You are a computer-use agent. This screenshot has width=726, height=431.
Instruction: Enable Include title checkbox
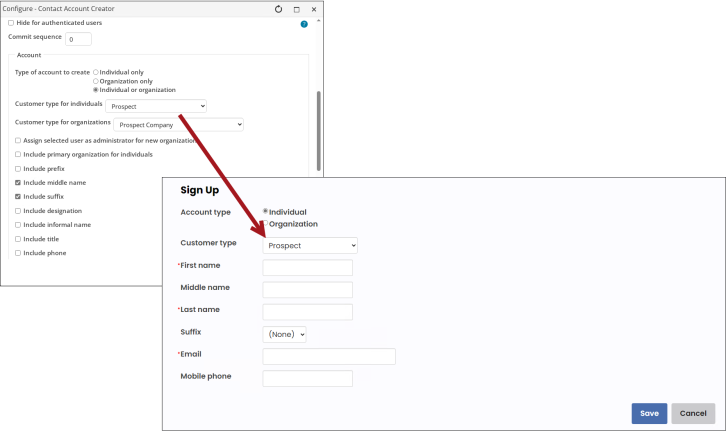pos(18,239)
